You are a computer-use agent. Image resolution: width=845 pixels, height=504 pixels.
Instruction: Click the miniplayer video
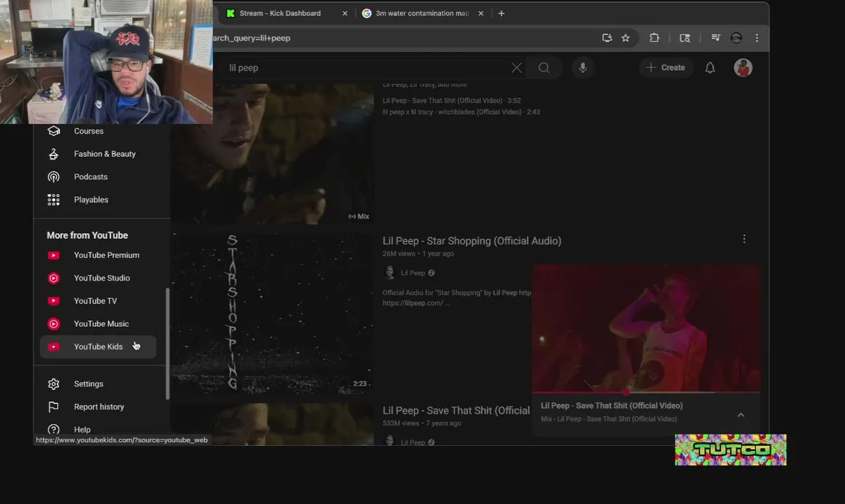pos(646,328)
